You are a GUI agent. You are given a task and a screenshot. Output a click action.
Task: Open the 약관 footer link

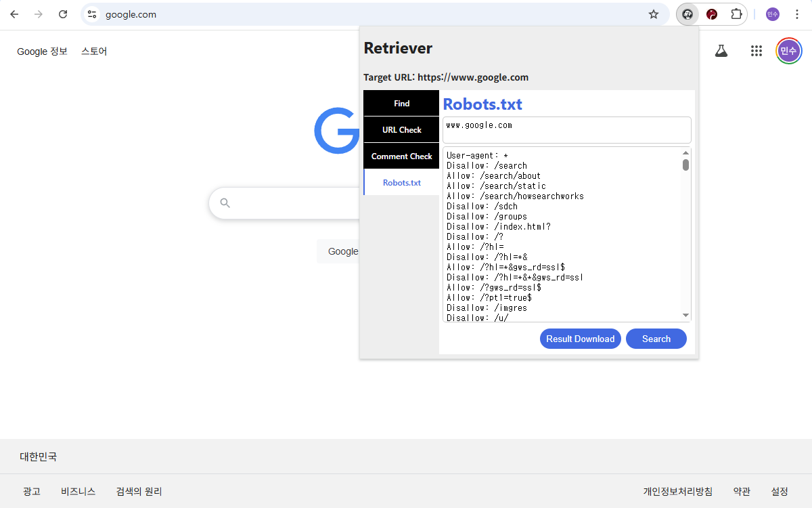742,491
